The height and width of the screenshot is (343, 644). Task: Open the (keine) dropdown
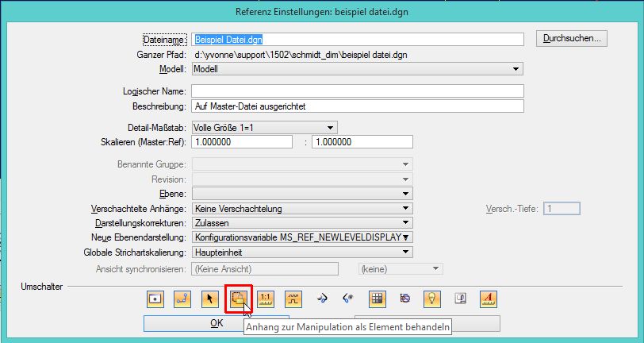401,269
